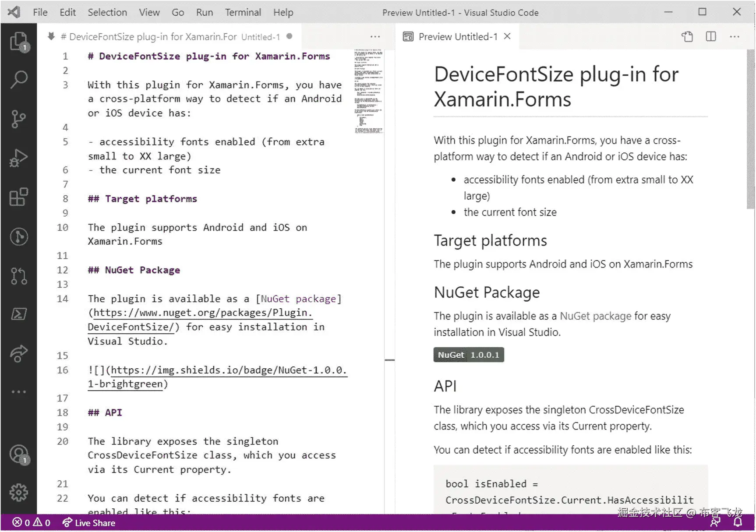The width and height of the screenshot is (756, 532).
Task: Click the 'API' heading in the preview
Action: pyautogui.click(x=445, y=386)
